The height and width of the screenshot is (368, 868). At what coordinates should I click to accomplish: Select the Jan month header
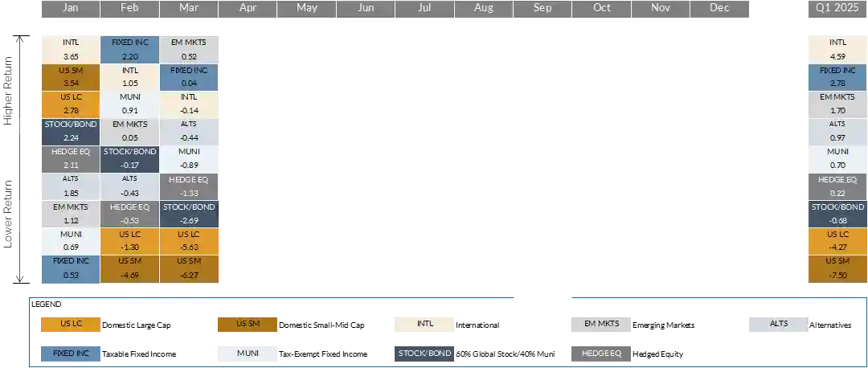click(71, 8)
